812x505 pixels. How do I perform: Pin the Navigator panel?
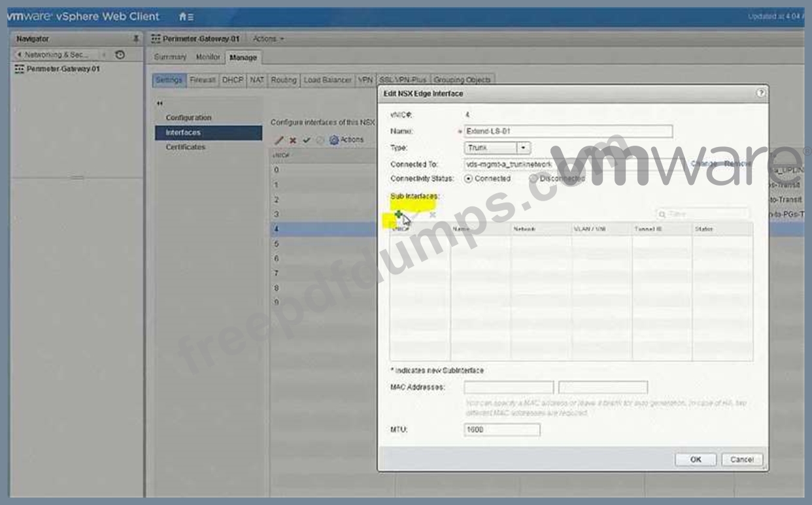click(135, 39)
